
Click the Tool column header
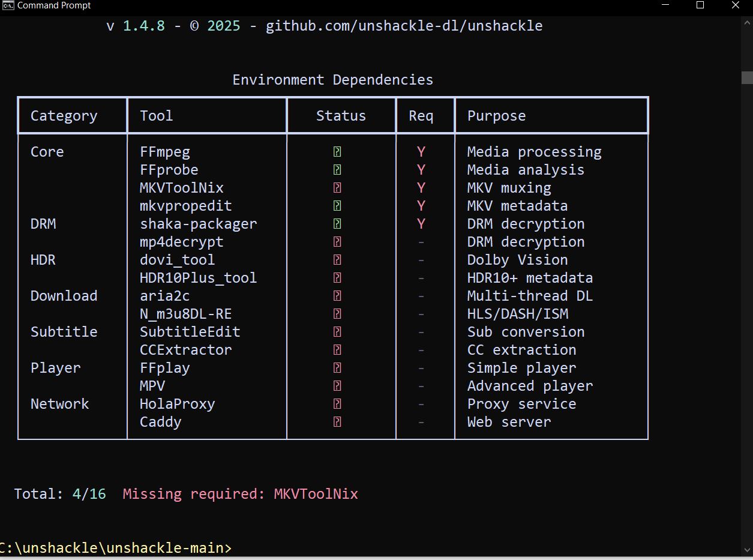[x=156, y=116]
